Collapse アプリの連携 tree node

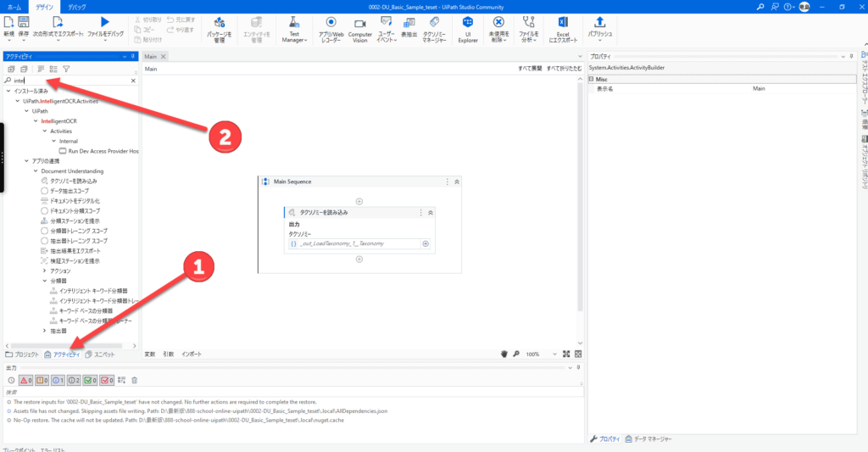[x=26, y=161]
